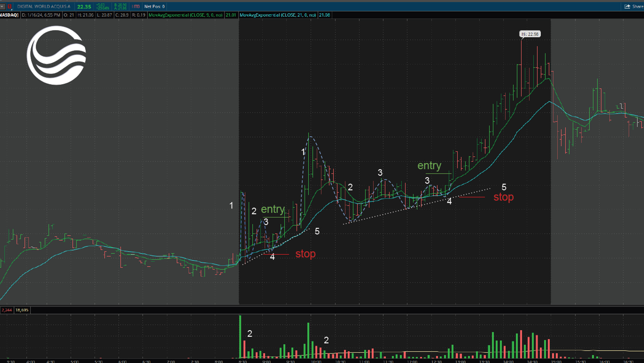Image resolution: width=644 pixels, height=363 pixels.
Task: Click the red order counter badge beside the dropdown
Action: [x=10, y=6]
